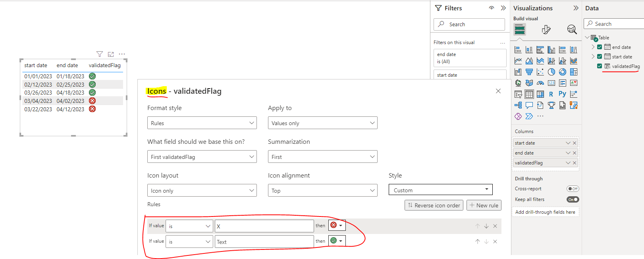
Task: Pick the Treemap visual
Action: pos(573,72)
